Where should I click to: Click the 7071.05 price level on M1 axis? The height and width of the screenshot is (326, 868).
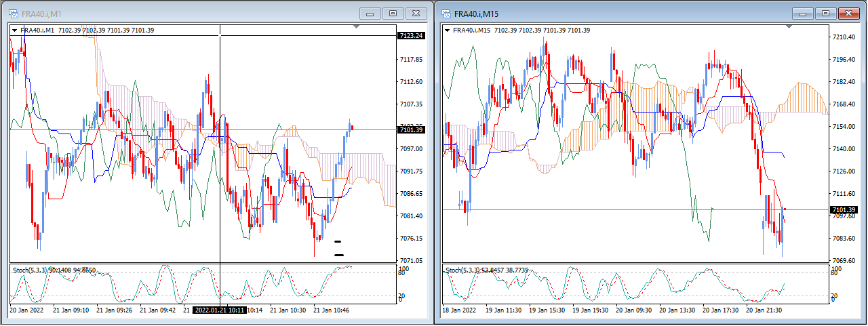pyautogui.click(x=412, y=261)
